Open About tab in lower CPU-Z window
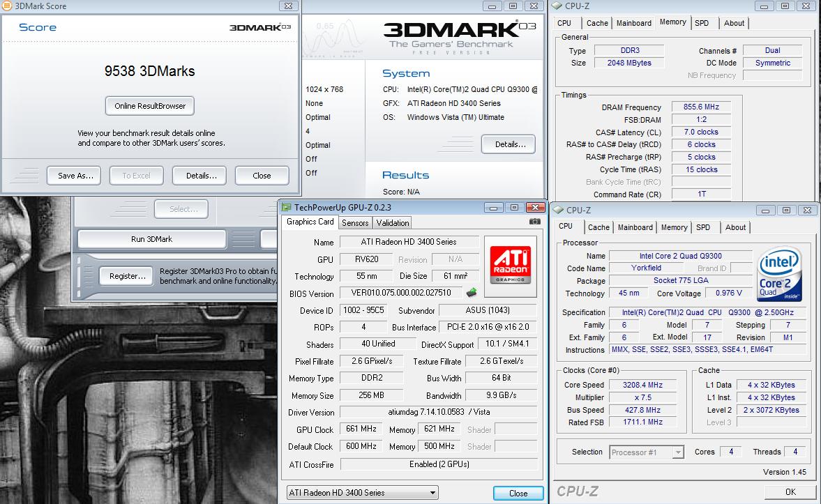The width and height of the screenshot is (821, 504). click(735, 227)
